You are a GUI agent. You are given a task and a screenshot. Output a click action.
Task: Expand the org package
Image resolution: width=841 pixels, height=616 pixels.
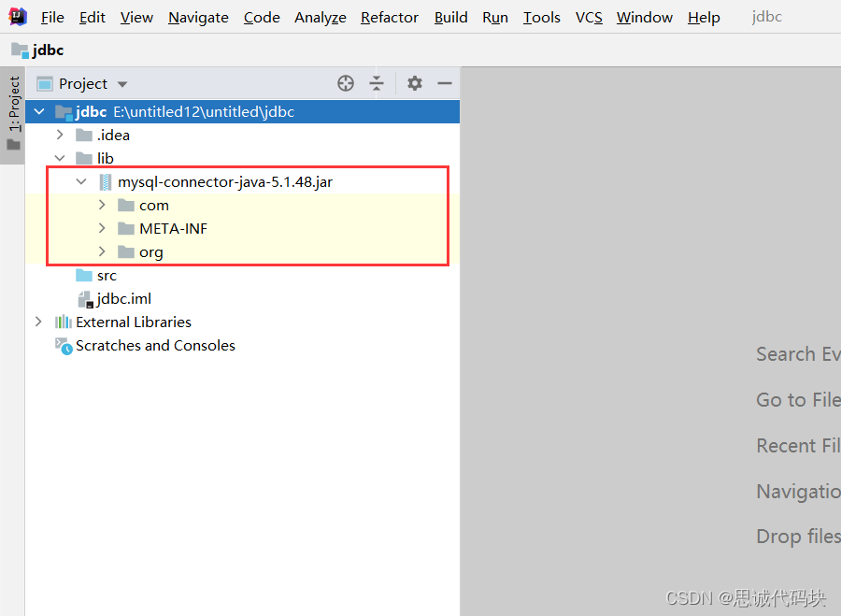click(102, 251)
